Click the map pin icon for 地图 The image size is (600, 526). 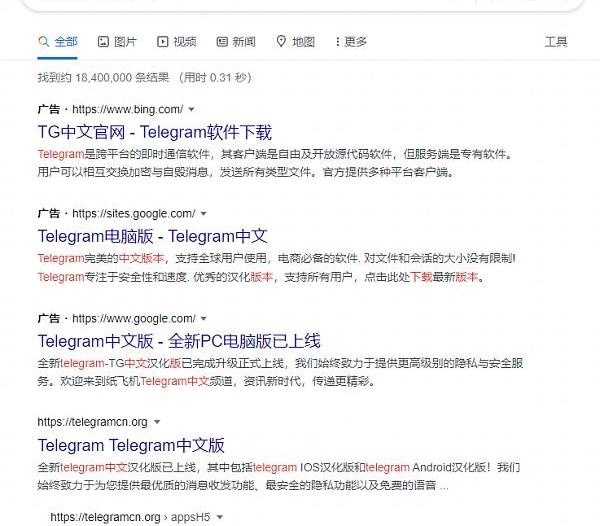tap(282, 42)
